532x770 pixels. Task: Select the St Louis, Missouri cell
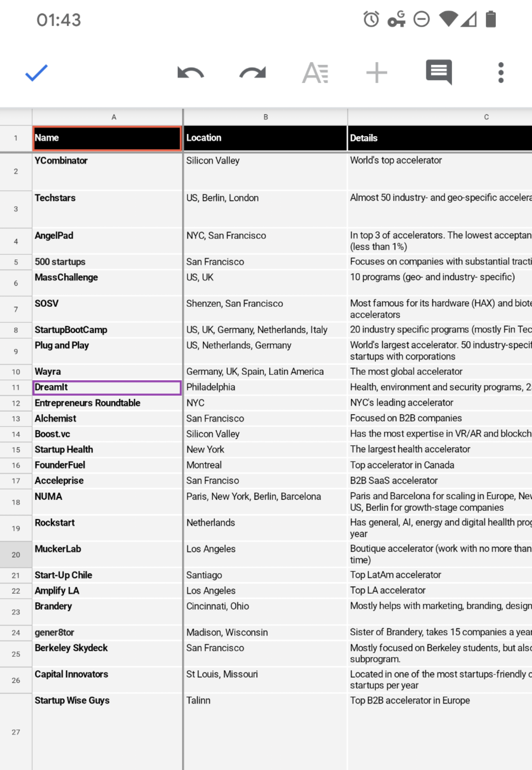pyautogui.click(x=265, y=680)
